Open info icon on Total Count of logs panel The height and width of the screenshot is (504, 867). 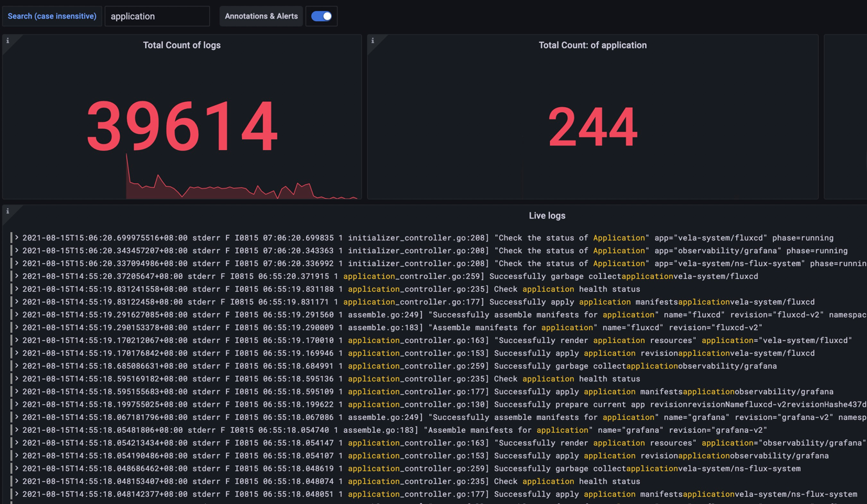coord(8,41)
